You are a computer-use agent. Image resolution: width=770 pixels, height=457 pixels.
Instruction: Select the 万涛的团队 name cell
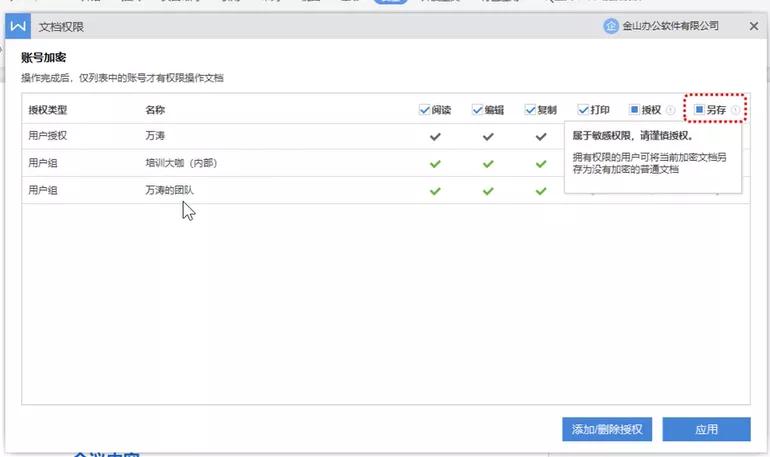pos(169,190)
